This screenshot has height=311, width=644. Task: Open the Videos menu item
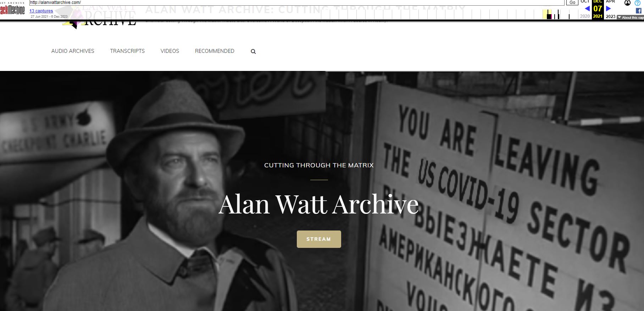tap(170, 51)
